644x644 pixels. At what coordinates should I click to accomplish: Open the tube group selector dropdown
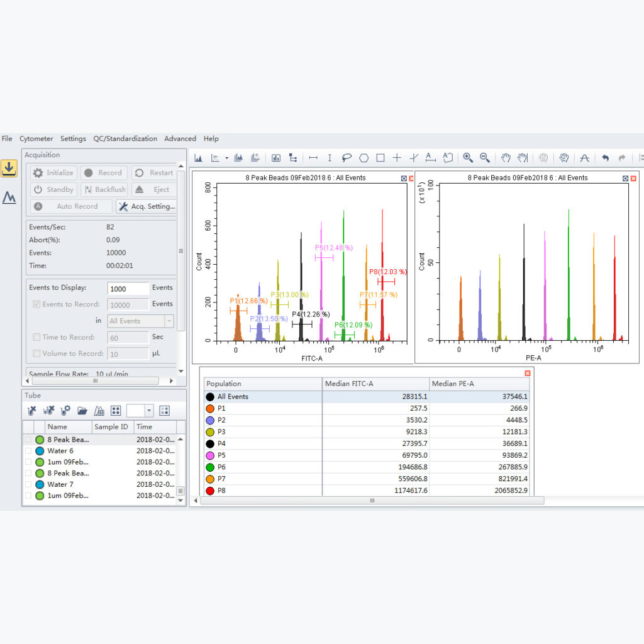[149, 411]
